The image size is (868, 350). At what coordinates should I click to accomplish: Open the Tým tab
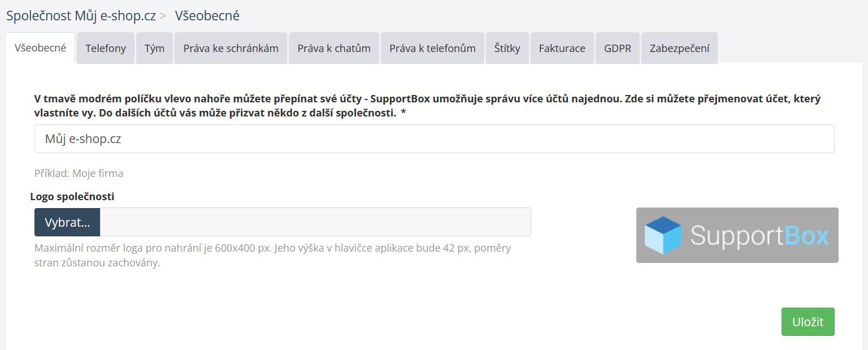pos(154,48)
